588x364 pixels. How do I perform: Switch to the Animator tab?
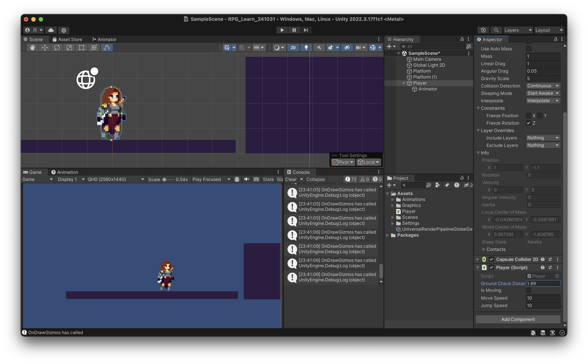pyautogui.click(x=104, y=39)
